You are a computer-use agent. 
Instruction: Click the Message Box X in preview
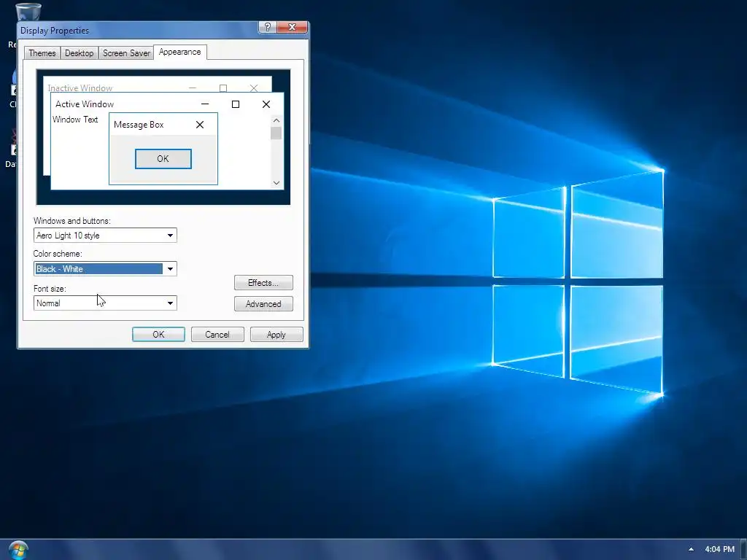tap(200, 125)
